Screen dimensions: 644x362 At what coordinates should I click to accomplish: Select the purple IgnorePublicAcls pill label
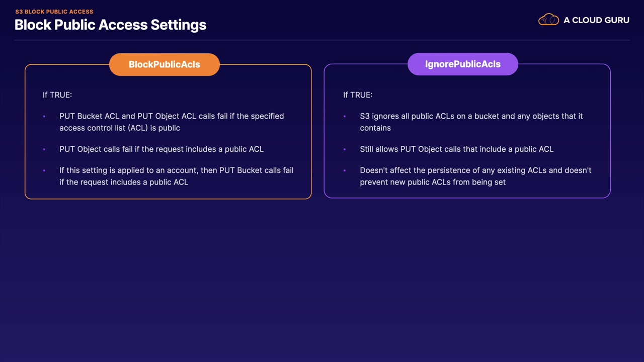(463, 64)
